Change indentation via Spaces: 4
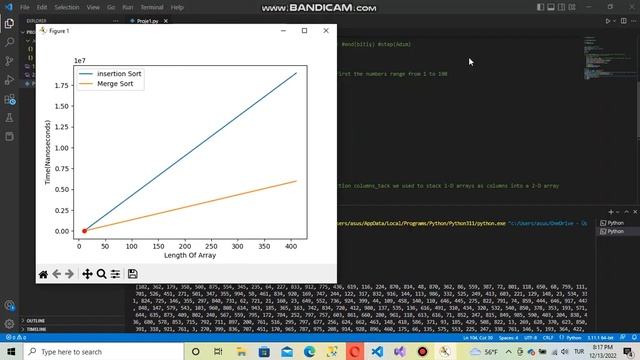The height and width of the screenshot is (360, 640). tap(508, 338)
